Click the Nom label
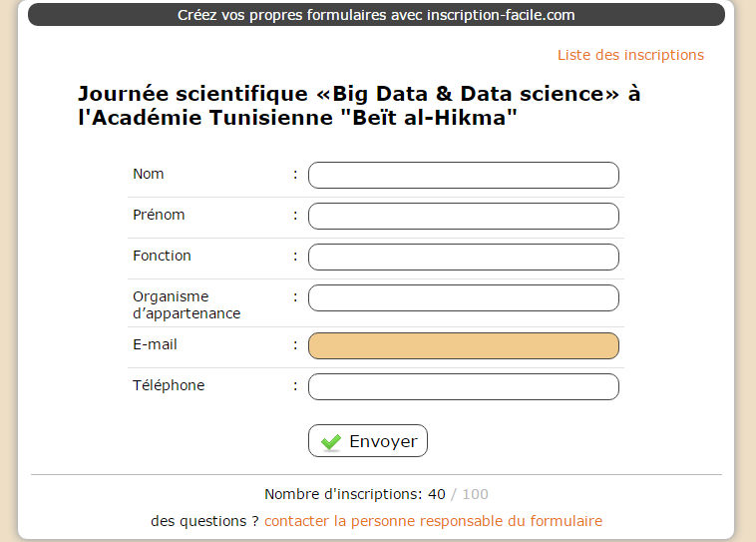The height and width of the screenshot is (542, 756). [x=148, y=174]
